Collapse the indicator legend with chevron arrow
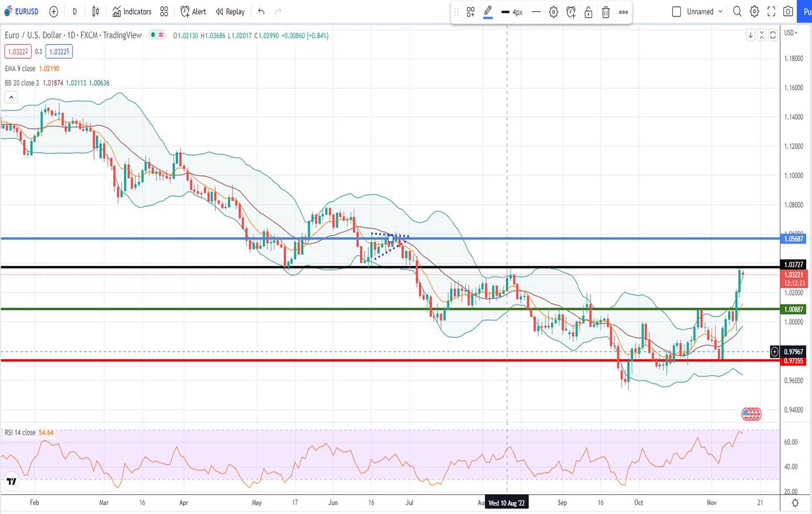 coord(11,97)
